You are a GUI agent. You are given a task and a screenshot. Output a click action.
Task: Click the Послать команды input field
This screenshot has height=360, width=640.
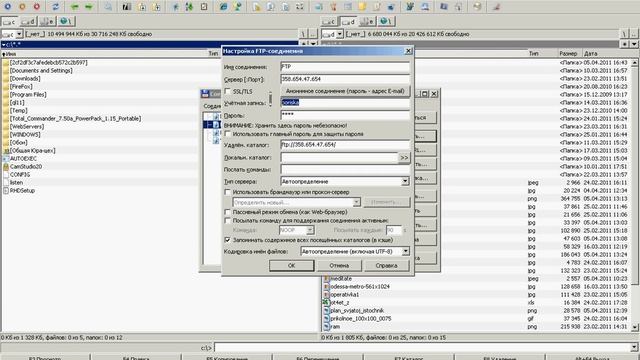click(x=345, y=169)
